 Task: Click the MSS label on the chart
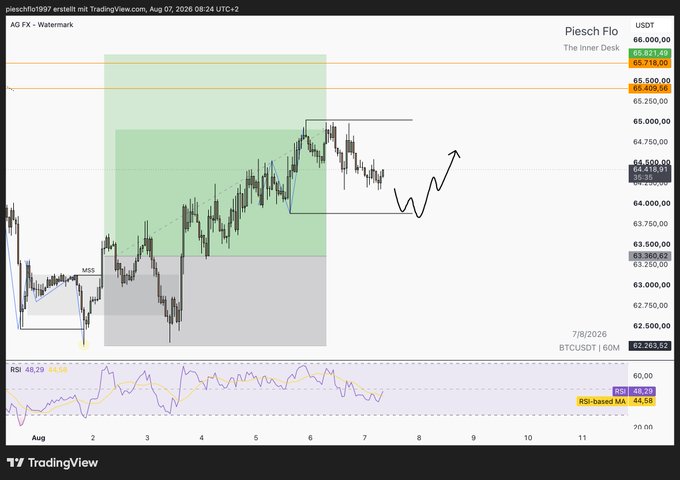click(x=88, y=270)
